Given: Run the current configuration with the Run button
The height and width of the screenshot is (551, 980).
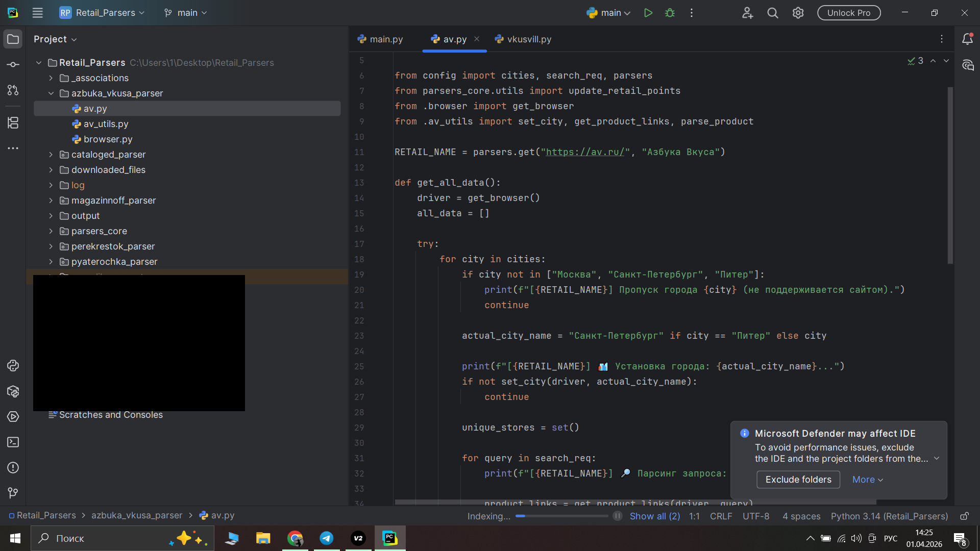Looking at the screenshot, I should 648,13.
